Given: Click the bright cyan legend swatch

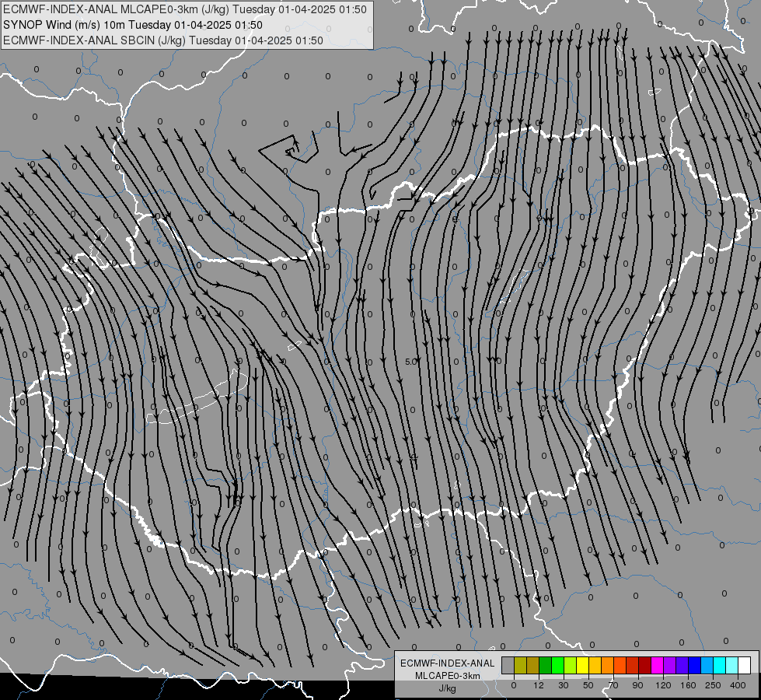Looking at the screenshot, I should coord(720,666).
